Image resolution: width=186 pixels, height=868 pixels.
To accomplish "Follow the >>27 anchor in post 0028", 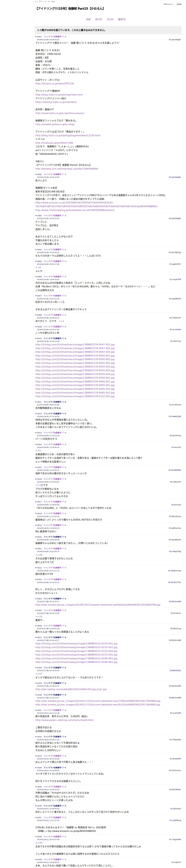I will point(39,674).
